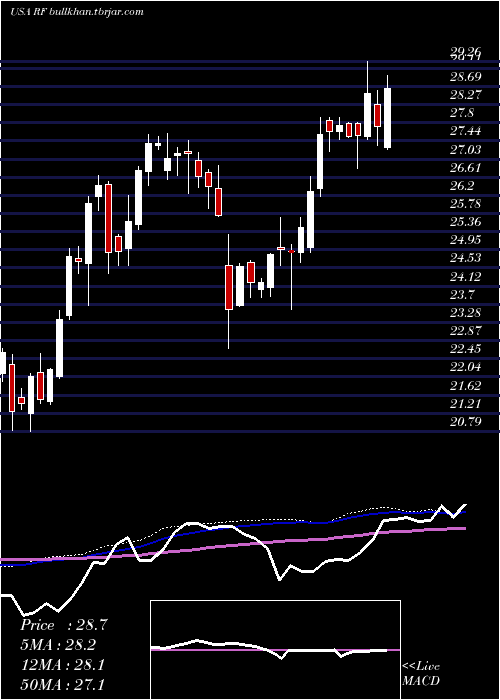
Task: Click the 27.03 price axis label
Action: coord(466,150)
